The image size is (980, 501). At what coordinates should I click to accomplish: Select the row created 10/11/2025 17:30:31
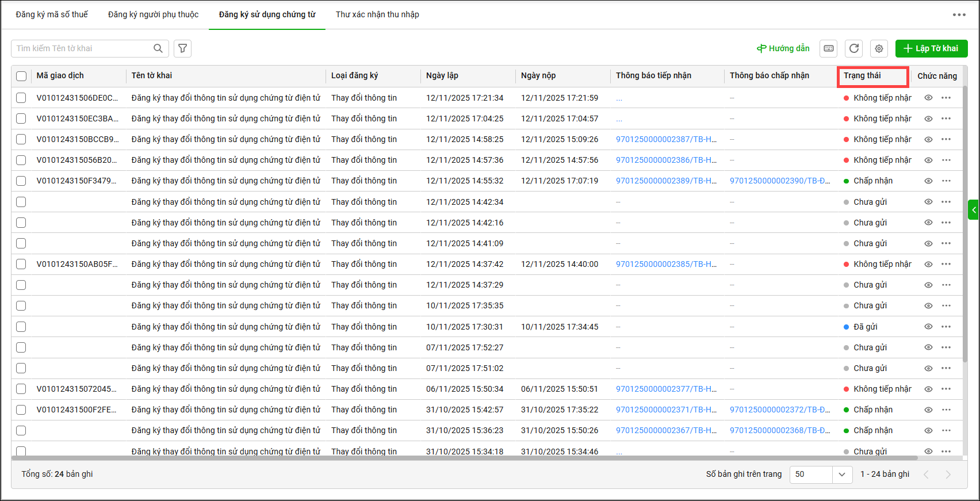[x=21, y=327]
